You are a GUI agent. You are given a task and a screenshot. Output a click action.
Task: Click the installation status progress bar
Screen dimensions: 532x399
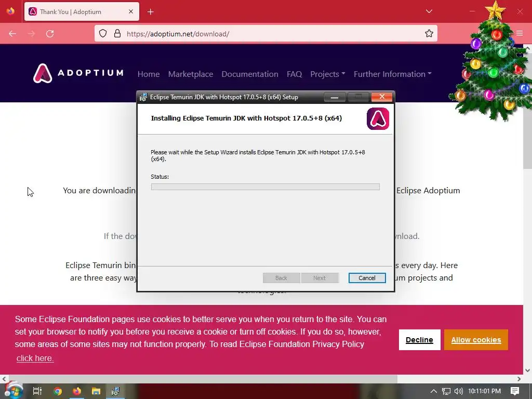265,187
